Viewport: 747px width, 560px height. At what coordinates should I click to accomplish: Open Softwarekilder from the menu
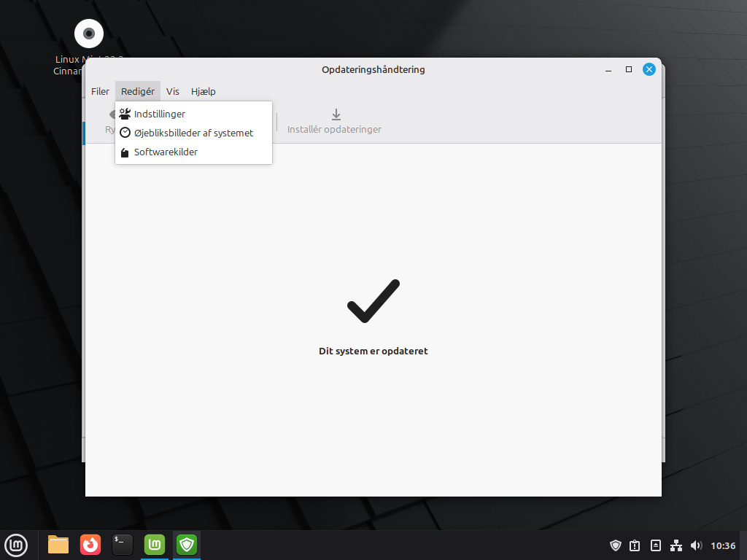(166, 152)
